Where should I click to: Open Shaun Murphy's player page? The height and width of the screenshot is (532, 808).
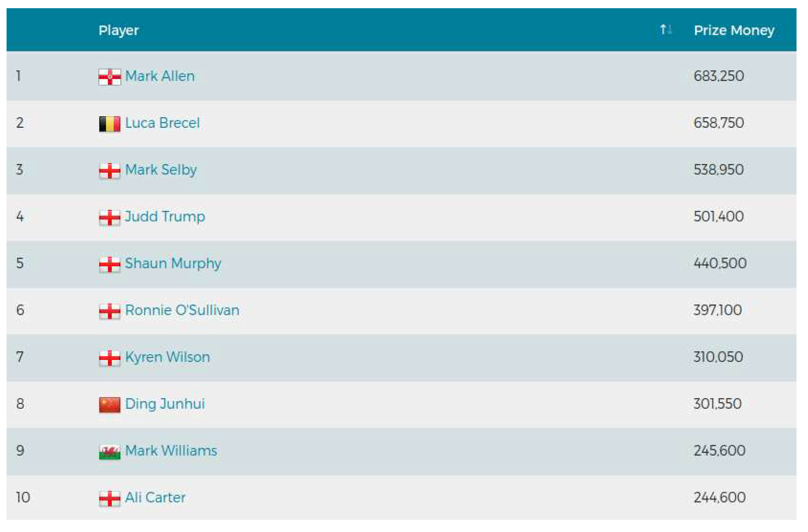(x=173, y=263)
